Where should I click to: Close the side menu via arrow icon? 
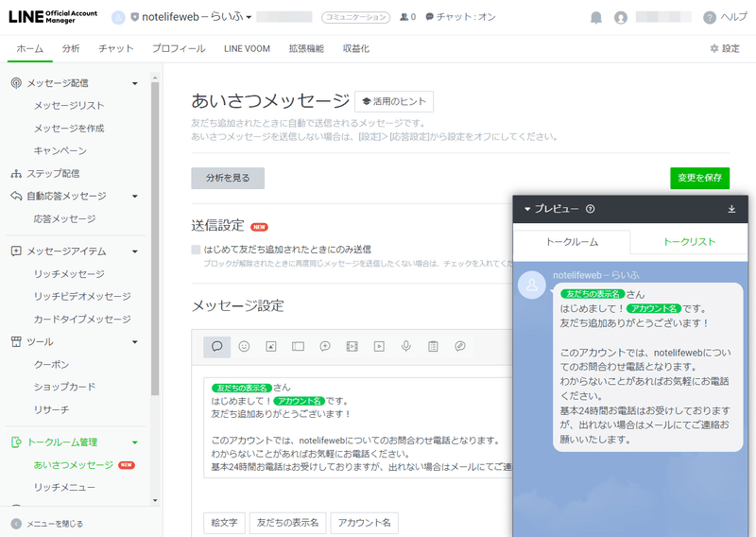coord(16,524)
